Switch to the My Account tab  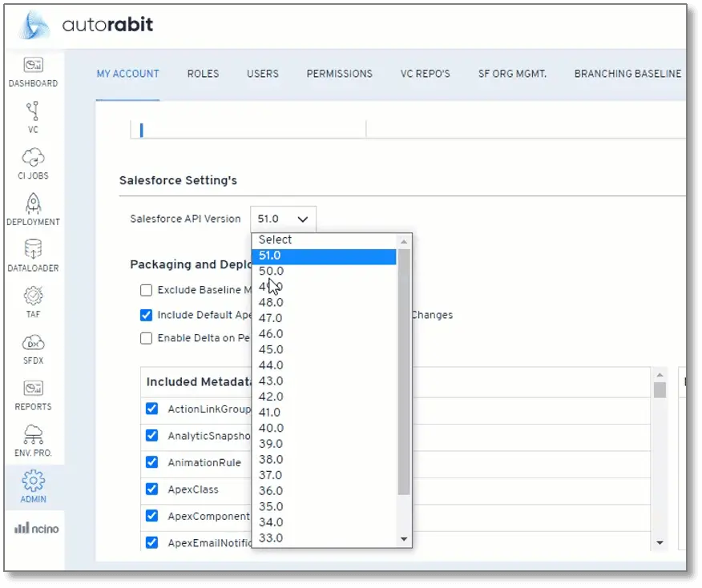coord(128,74)
